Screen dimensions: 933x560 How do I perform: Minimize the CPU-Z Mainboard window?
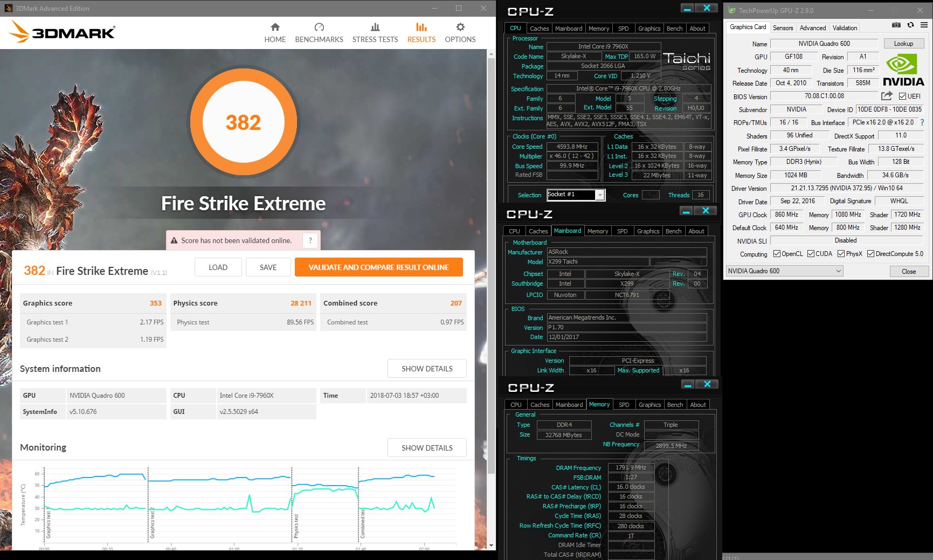(686, 211)
